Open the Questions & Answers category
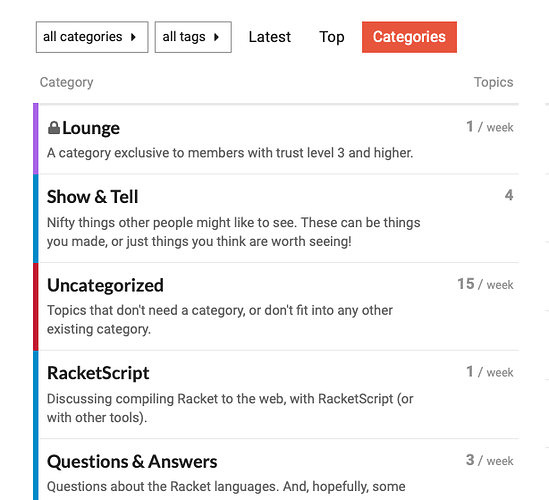 132,461
